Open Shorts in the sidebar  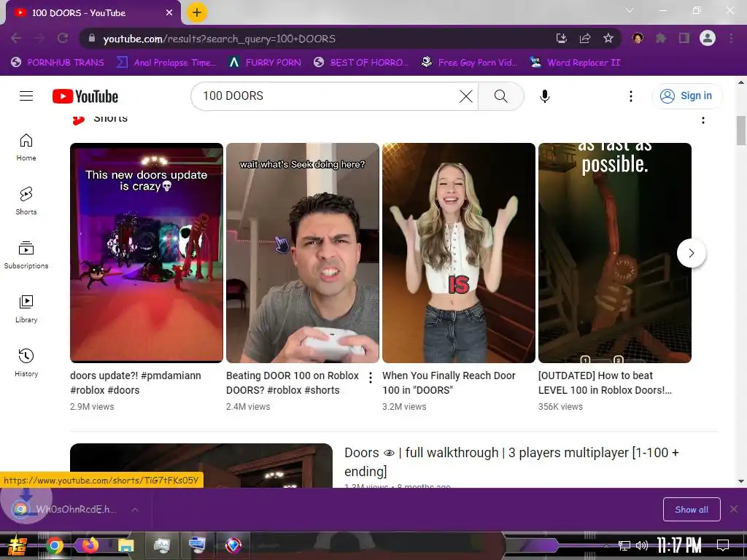(26, 201)
